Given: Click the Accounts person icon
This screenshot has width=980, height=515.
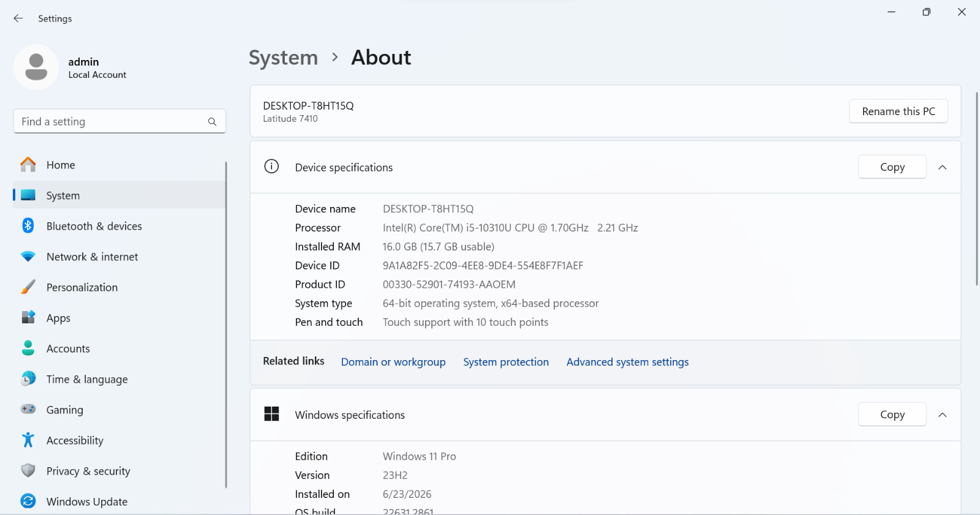Looking at the screenshot, I should pos(28,348).
